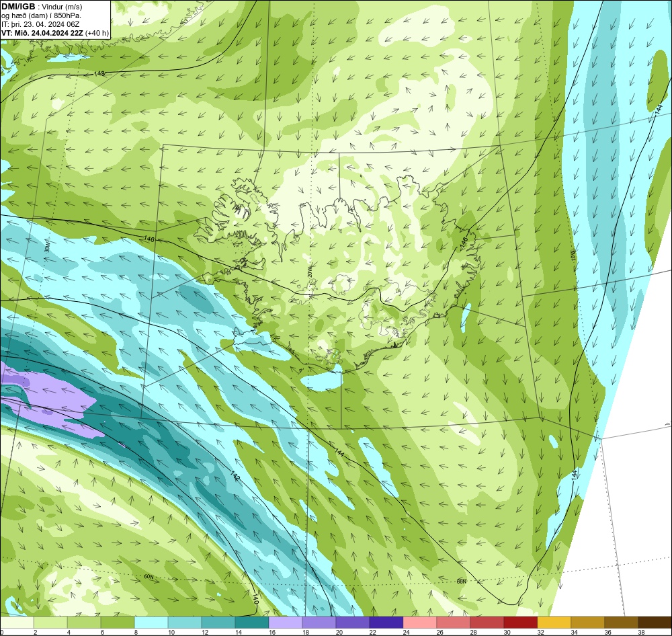Click the ochre 34–36 m/s legend swatch

587,623
